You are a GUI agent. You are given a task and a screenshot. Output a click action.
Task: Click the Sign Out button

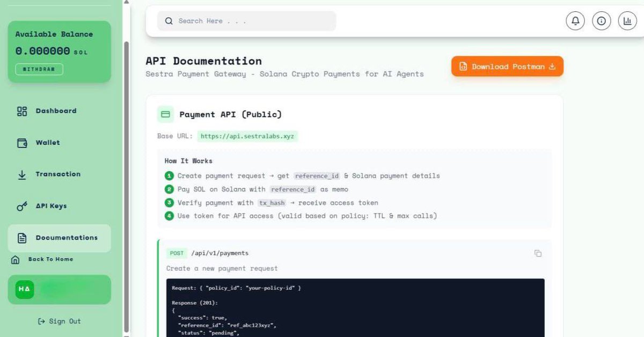pos(59,321)
